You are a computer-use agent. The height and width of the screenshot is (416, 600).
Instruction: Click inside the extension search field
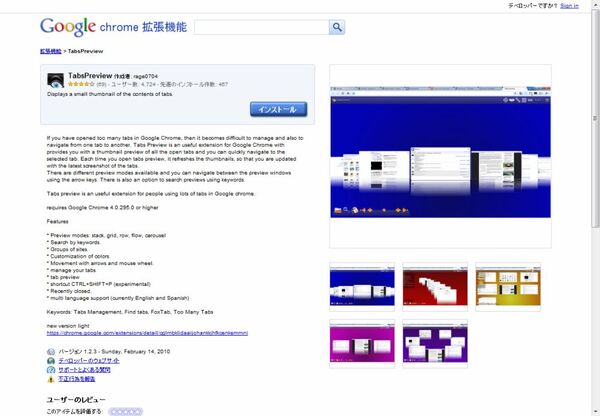click(261, 27)
